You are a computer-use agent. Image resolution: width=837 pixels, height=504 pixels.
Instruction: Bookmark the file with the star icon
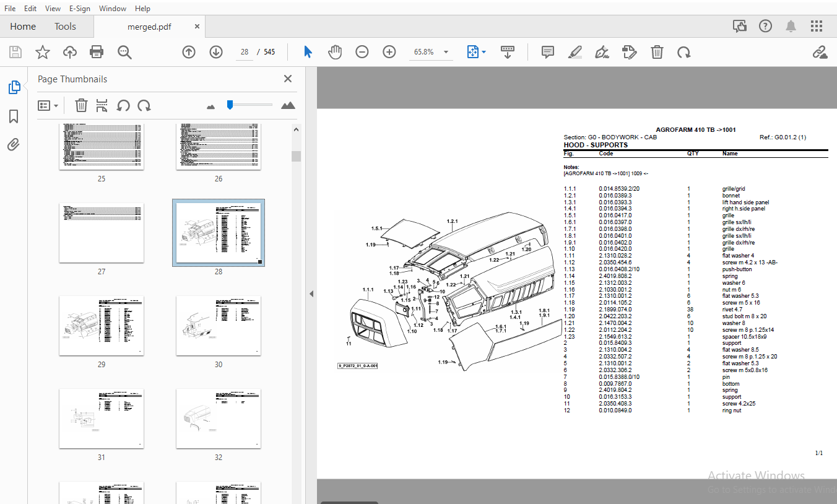click(x=42, y=52)
